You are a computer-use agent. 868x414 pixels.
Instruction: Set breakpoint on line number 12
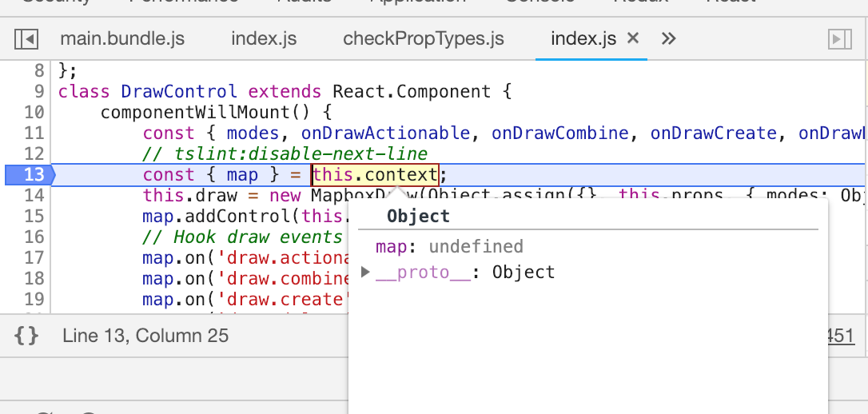[x=34, y=154]
